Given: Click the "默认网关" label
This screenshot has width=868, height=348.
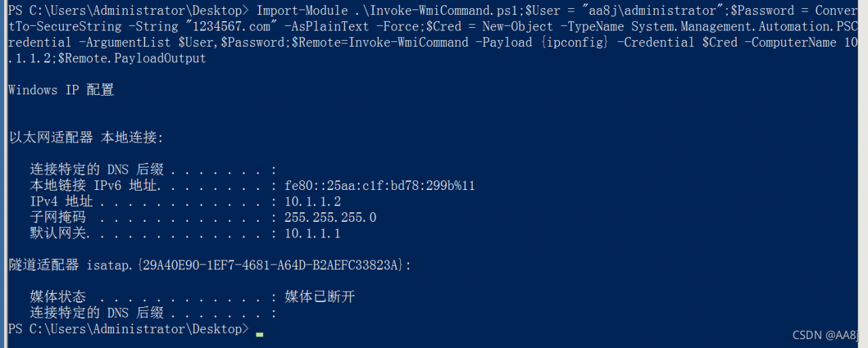Looking at the screenshot, I should pyautogui.click(x=58, y=234).
